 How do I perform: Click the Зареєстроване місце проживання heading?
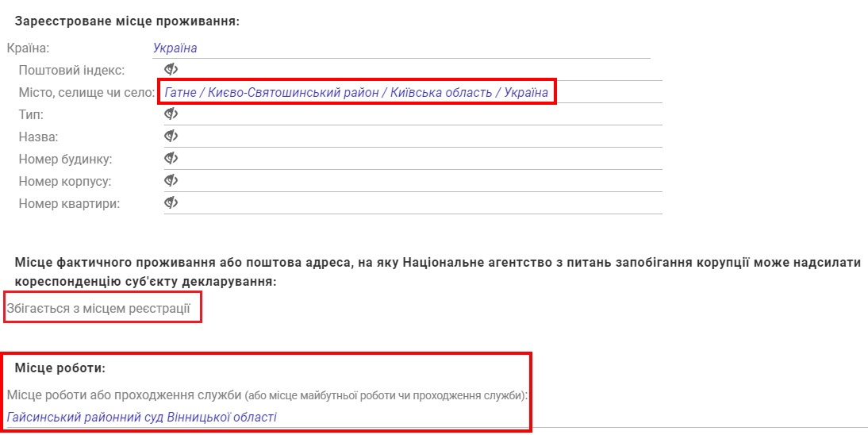[x=127, y=21]
